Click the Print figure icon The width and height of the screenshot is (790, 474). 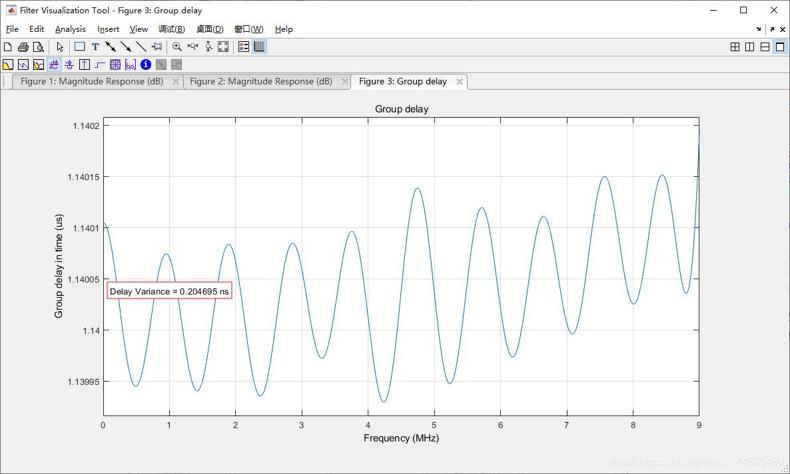(23, 47)
